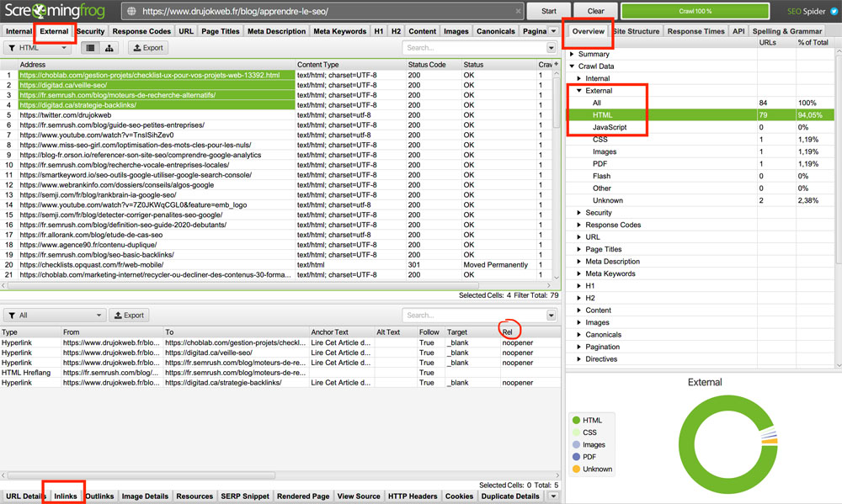
Task: Click the External donut chart
Action: [x=727, y=444]
